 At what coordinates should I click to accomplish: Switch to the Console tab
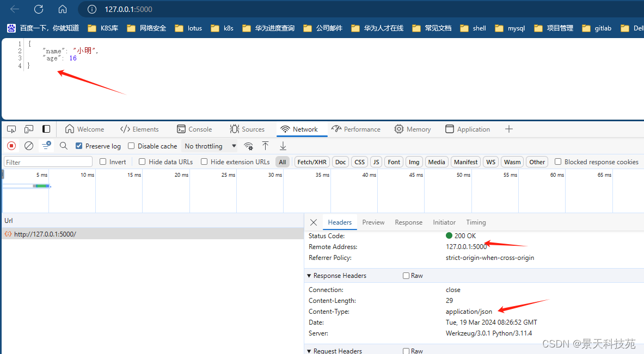(194, 129)
